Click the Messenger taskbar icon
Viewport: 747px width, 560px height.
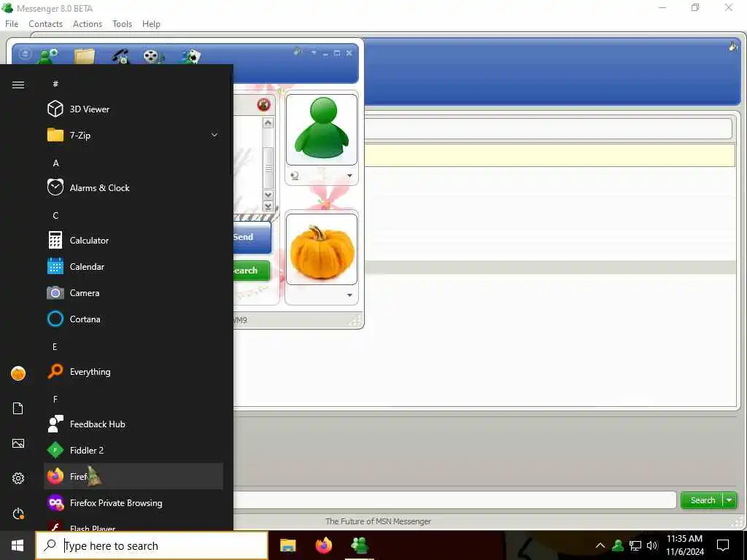[360, 545]
